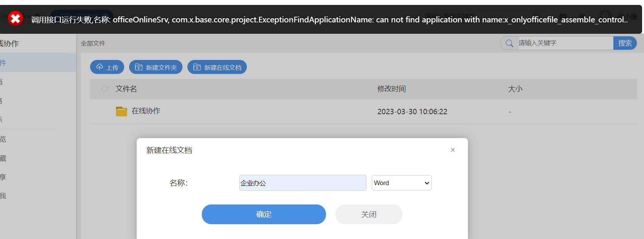This screenshot has height=239, width=644.
Task: Open the Word document type dropdown
Action: pos(401,183)
